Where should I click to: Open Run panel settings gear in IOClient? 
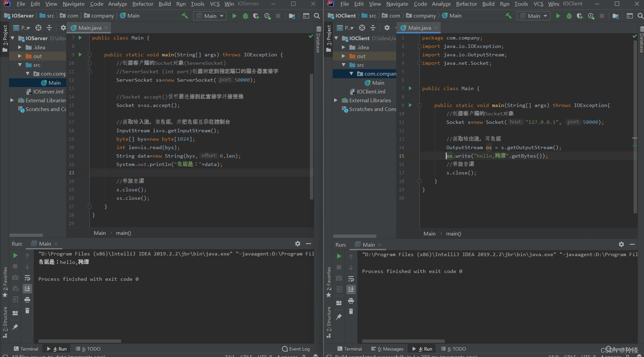tap(621, 244)
